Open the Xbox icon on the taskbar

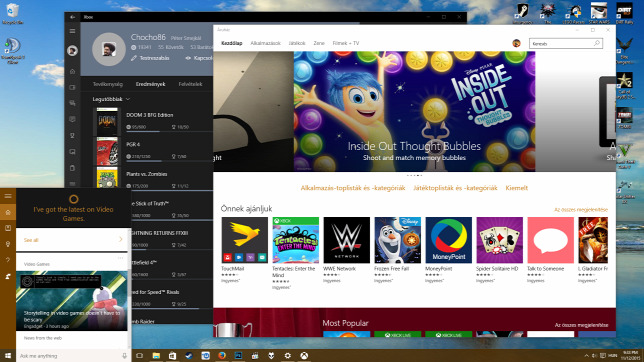pyautogui.click(x=304, y=356)
